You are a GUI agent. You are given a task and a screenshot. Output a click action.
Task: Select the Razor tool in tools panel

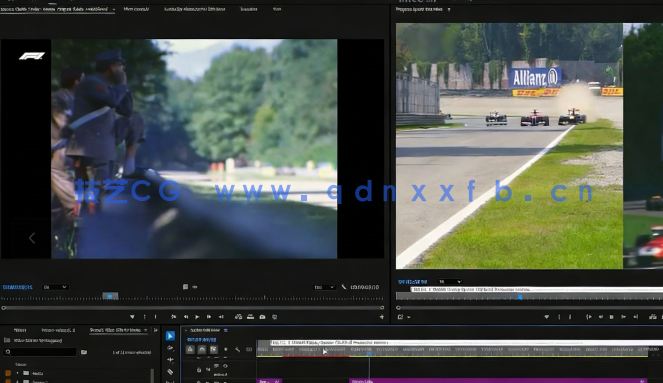pos(170,372)
